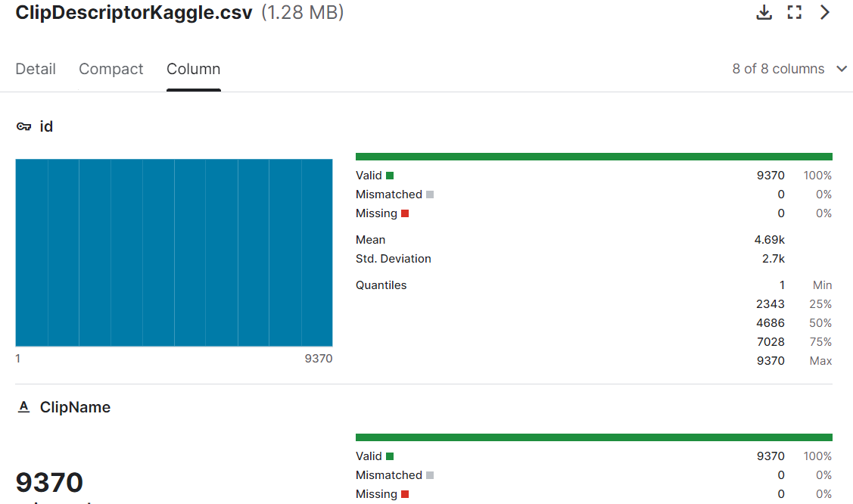Click the next file chevron arrow

(x=825, y=13)
